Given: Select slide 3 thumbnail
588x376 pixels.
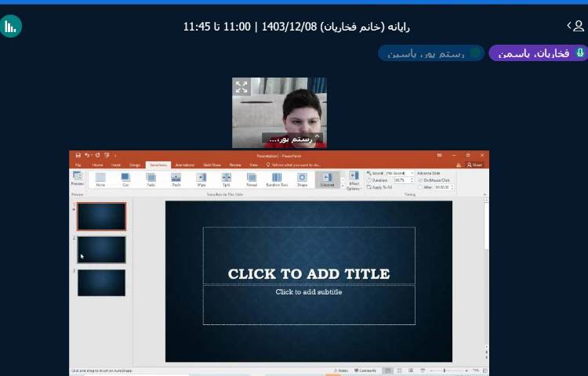Looking at the screenshot, I should (101, 283).
